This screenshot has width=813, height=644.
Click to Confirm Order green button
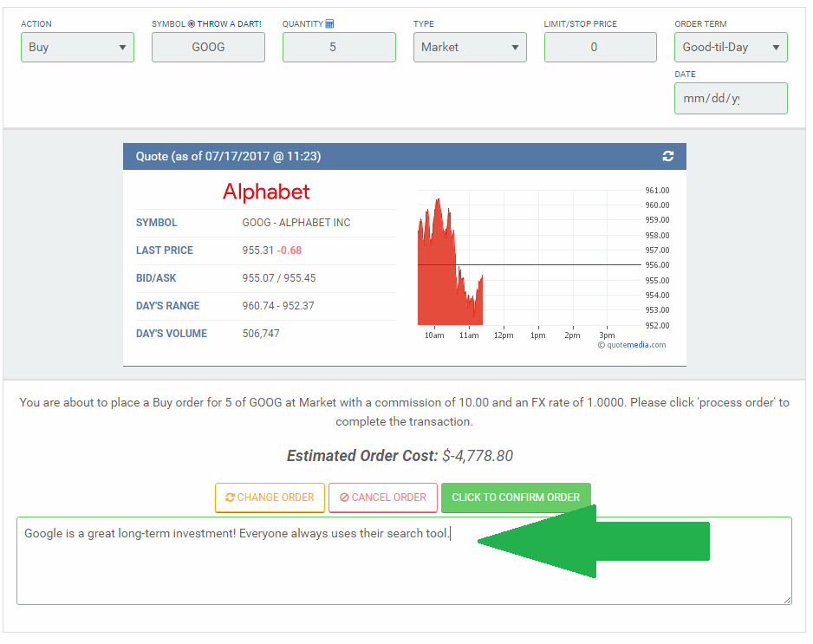tap(516, 498)
